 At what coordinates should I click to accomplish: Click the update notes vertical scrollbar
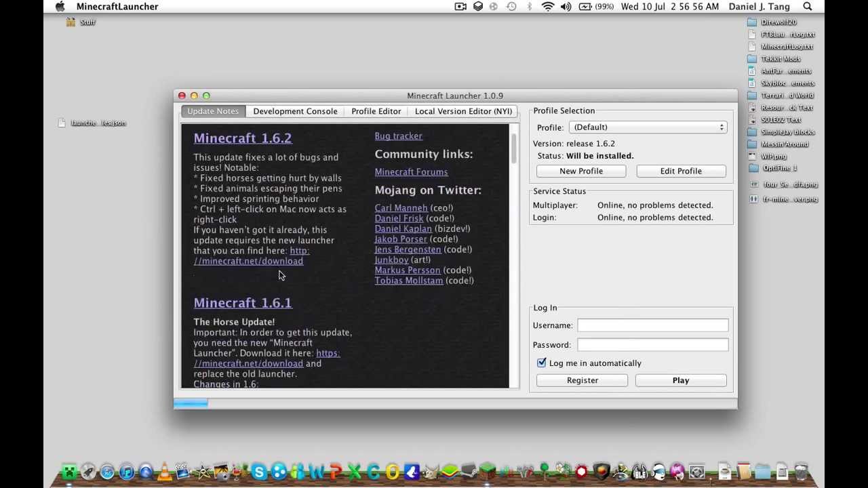coord(514,148)
